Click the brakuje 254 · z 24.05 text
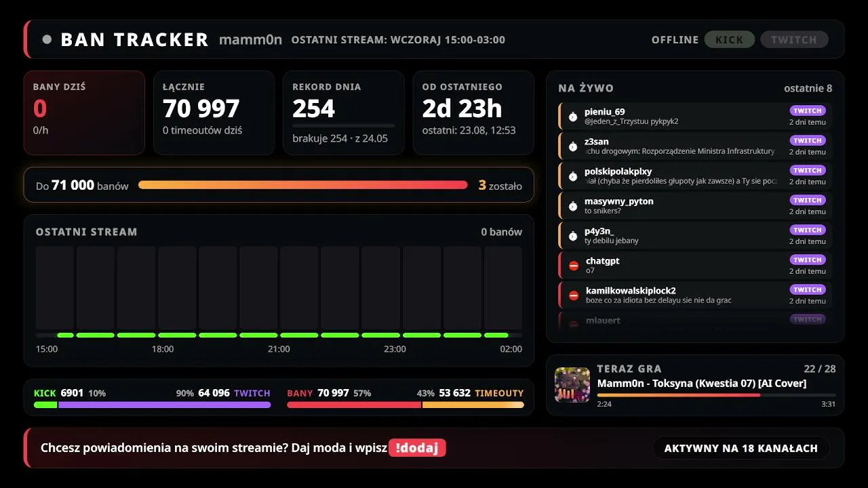Viewport: 868px width, 488px height. (x=340, y=138)
